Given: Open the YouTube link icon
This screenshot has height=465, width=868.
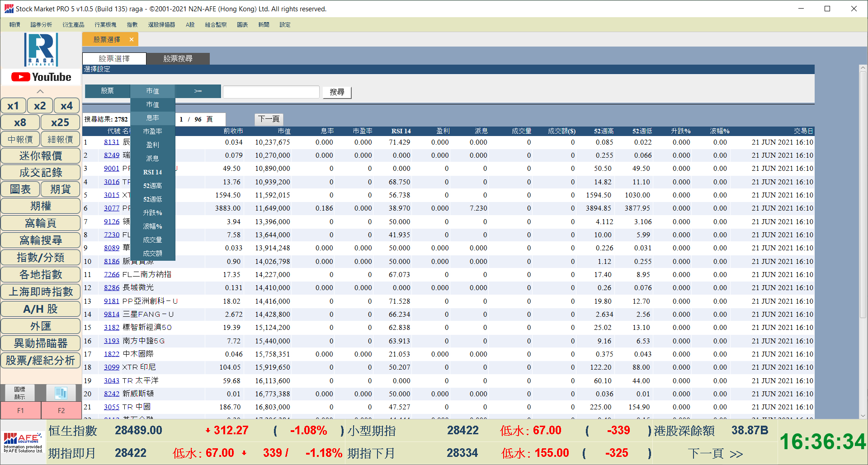Looking at the screenshot, I should point(41,77).
